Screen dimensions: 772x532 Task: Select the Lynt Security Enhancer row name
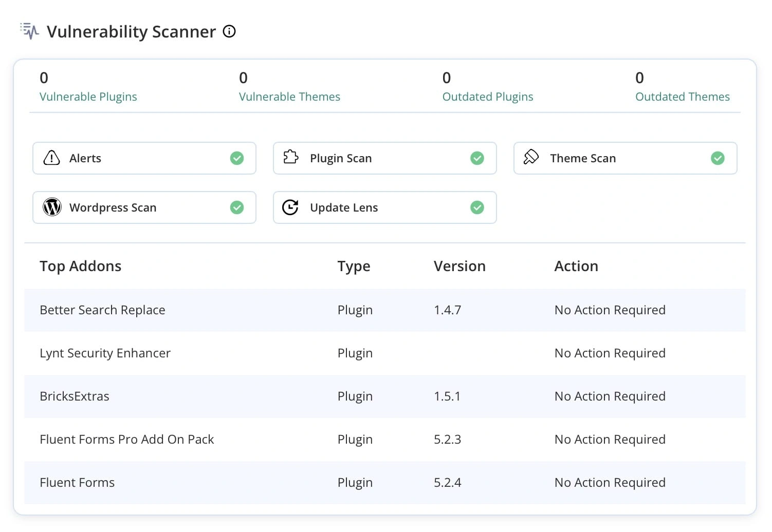point(105,353)
